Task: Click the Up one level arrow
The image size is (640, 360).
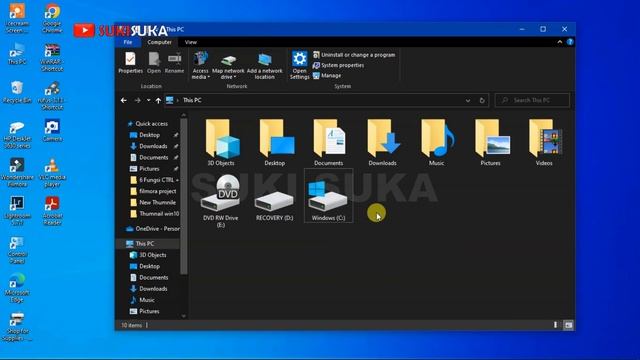Action: (x=158, y=100)
